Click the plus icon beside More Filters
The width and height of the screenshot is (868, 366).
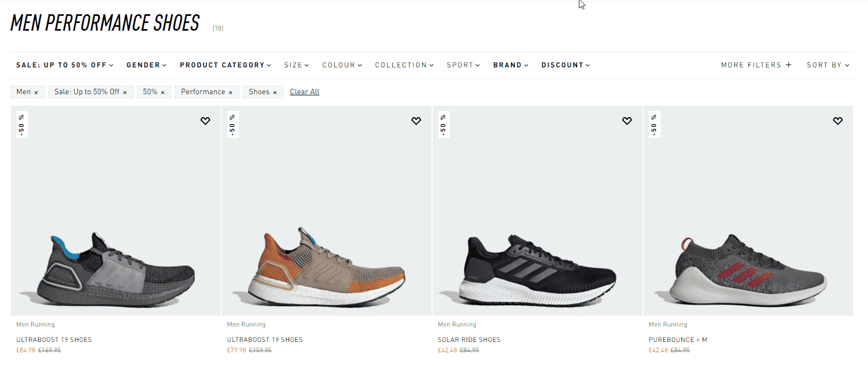click(789, 65)
